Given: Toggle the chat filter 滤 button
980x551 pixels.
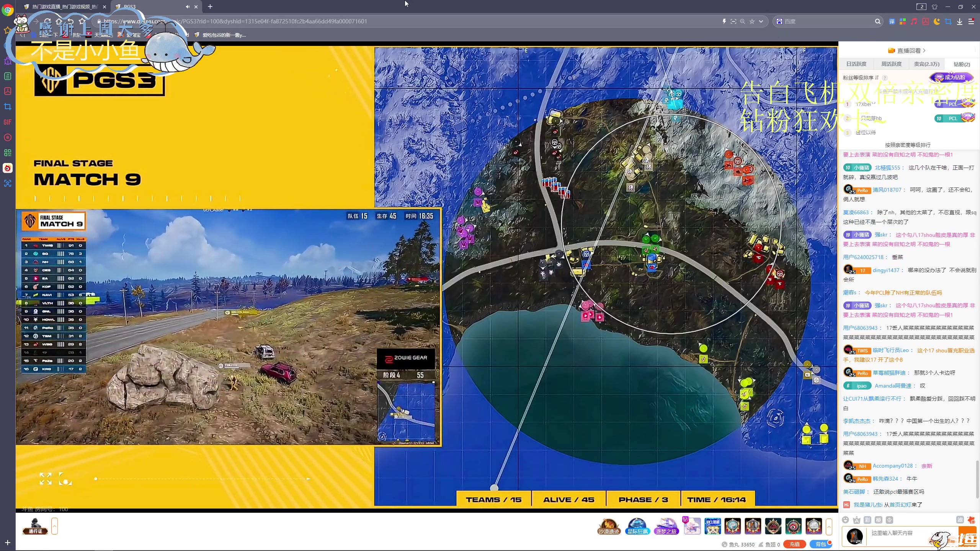Looking at the screenshot, I should [x=960, y=520].
